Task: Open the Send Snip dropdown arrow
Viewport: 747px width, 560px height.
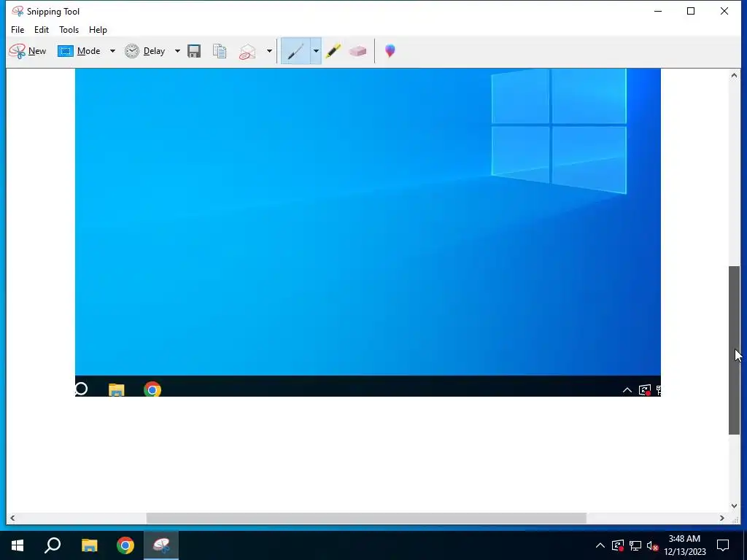Action: (269, 51)
